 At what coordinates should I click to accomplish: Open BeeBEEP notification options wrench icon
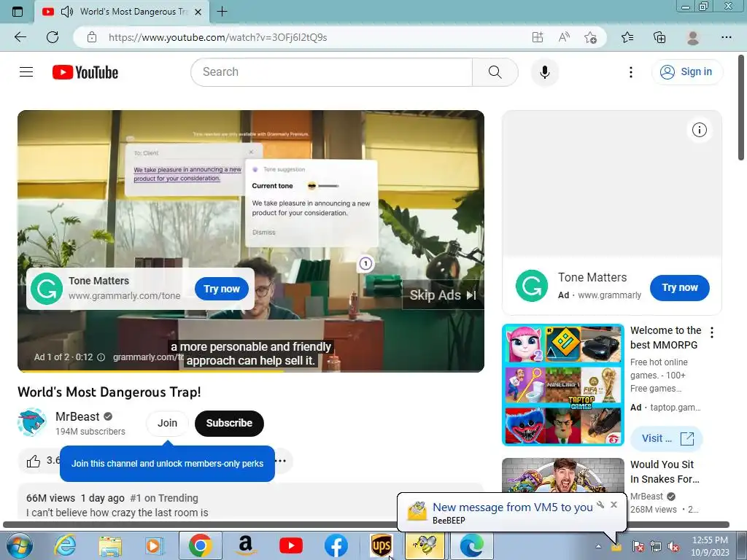tap(600, 505)
